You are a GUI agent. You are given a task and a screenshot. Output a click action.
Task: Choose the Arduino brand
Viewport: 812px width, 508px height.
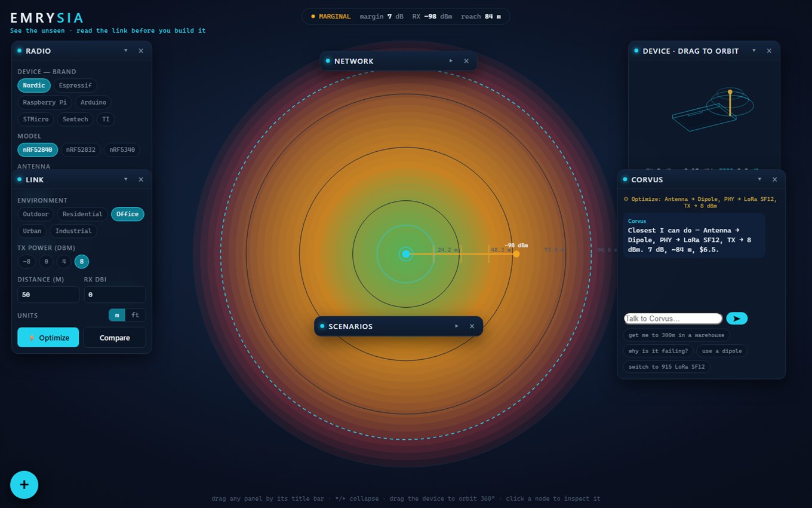tap(93, 102)
